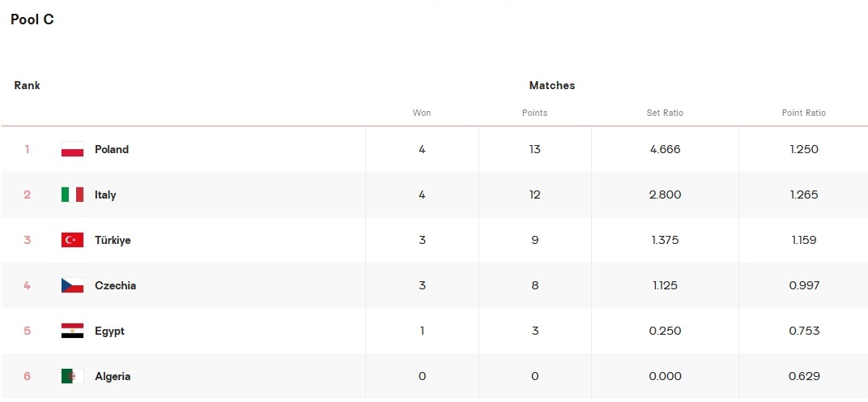Open the Italy team link
868x402 pixels.
pyautogui.click(x=105, y=195)
